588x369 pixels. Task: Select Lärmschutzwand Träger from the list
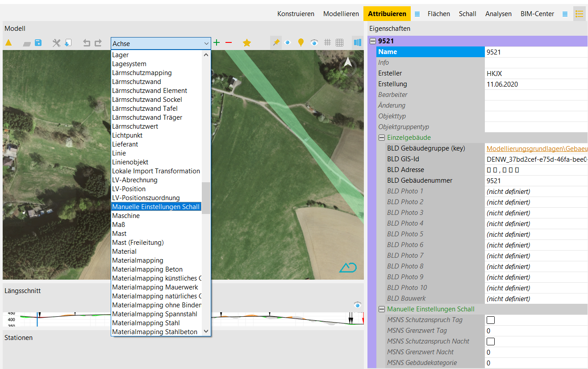click(x=147, y=117)
